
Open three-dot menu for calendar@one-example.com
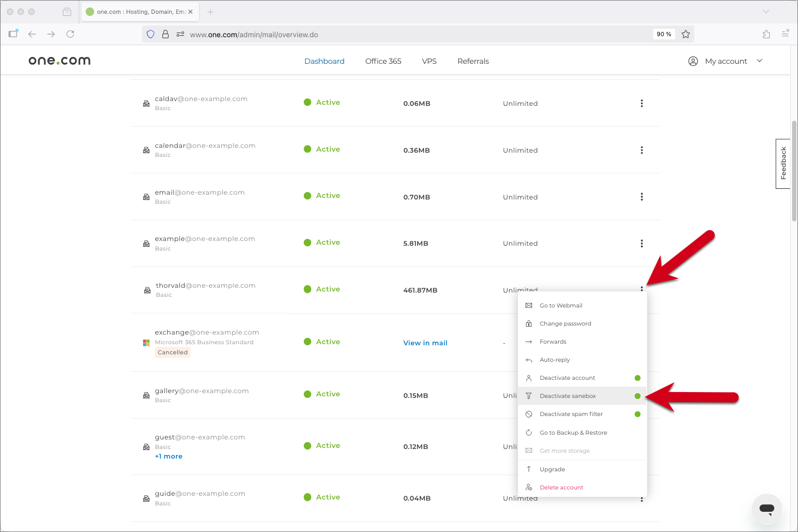pyautogui.click(x=642, y=150)
